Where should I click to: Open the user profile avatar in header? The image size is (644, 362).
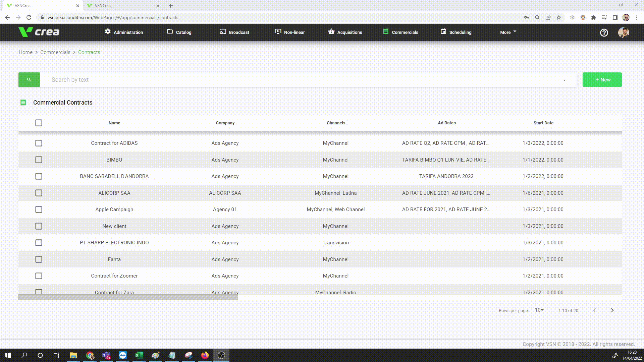coord(624,33)
